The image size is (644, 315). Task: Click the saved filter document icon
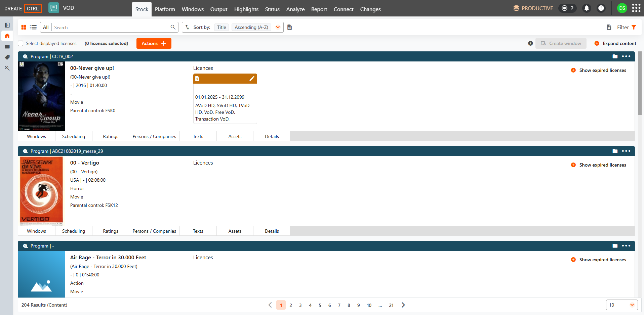coord(609,27)
